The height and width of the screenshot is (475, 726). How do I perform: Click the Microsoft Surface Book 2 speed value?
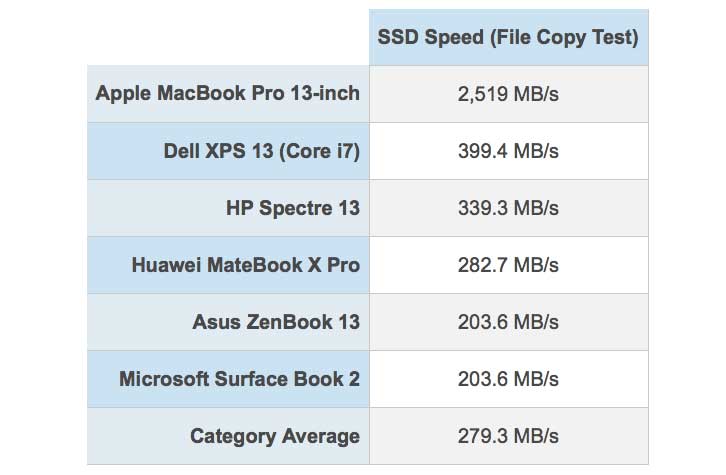[x=508, y=379]
